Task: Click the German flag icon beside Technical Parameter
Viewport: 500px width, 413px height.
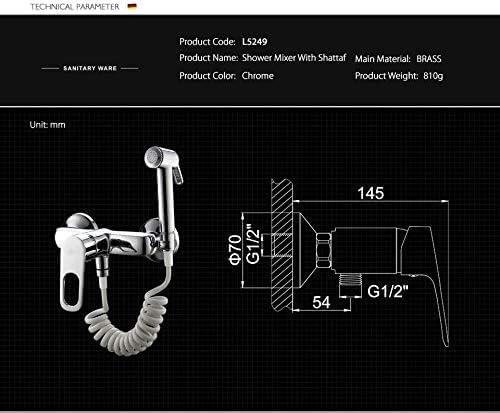Action: pyautogui.click(x=132, y=6)
